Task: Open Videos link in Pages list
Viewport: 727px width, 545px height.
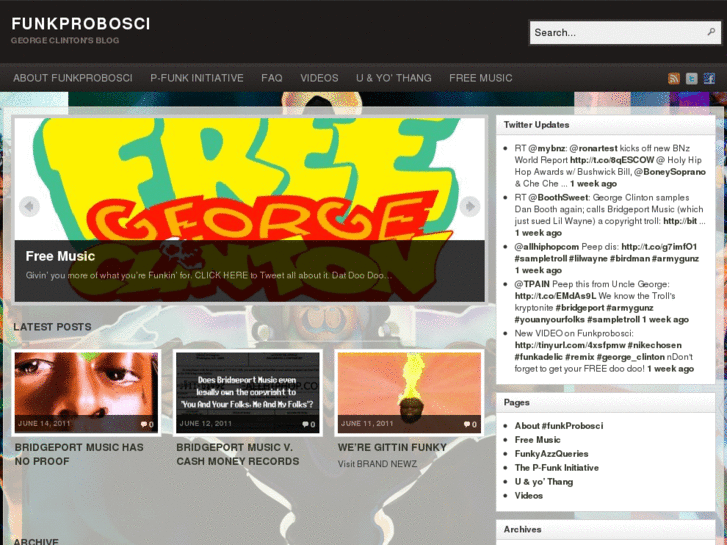Action: click(529, 495)
